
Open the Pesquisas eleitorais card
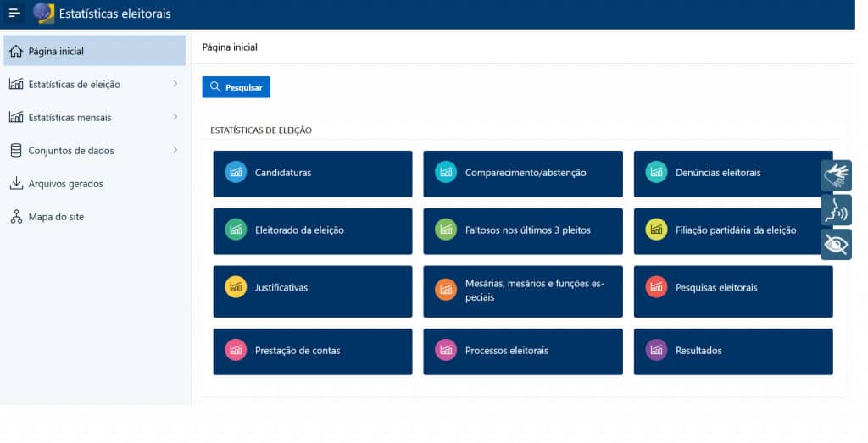tap(733, 291)
